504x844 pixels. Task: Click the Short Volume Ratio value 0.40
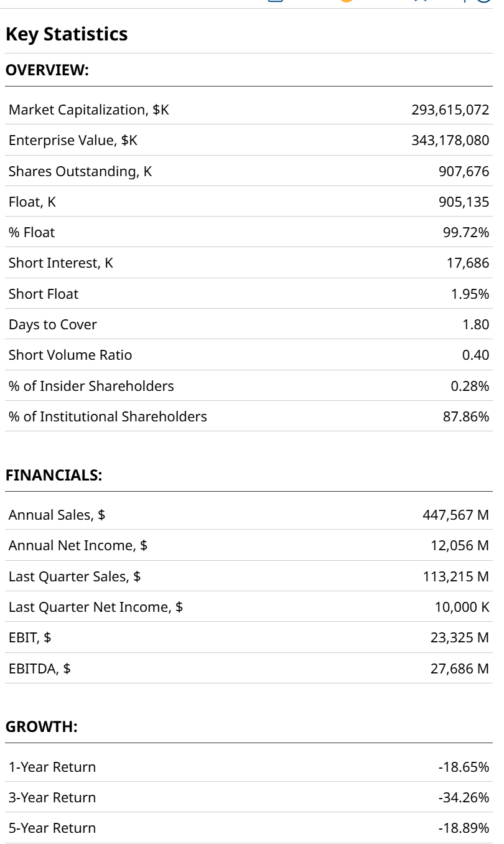click(x=475, y=355)
